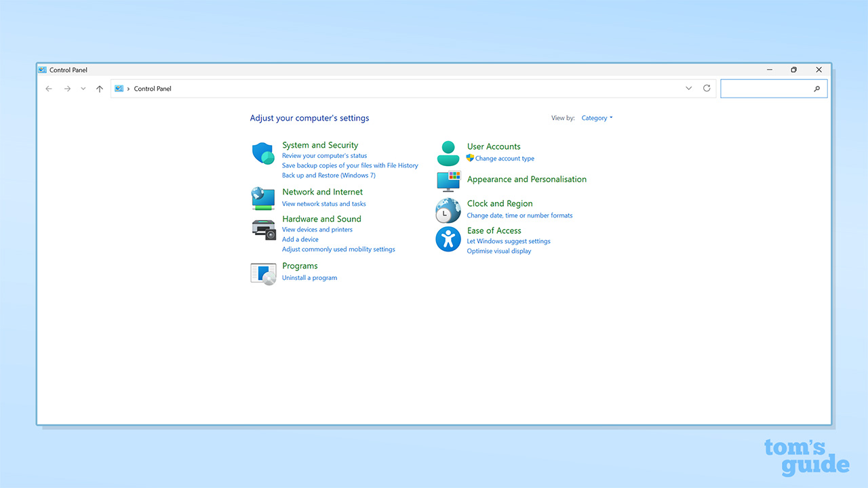This screenshot has width=868, height=488.
Task: Click the Network and Internet globe icon
Action: [x=262, y=198]
